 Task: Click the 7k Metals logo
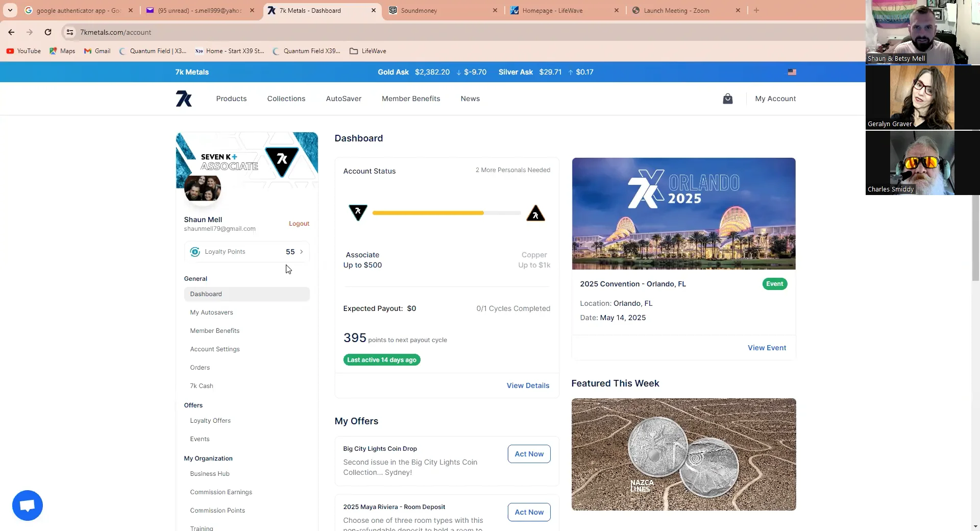(184, 99)
